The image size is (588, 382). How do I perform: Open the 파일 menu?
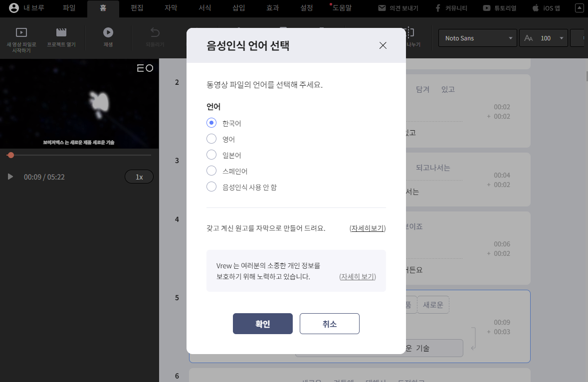click(x=69, y=8)
